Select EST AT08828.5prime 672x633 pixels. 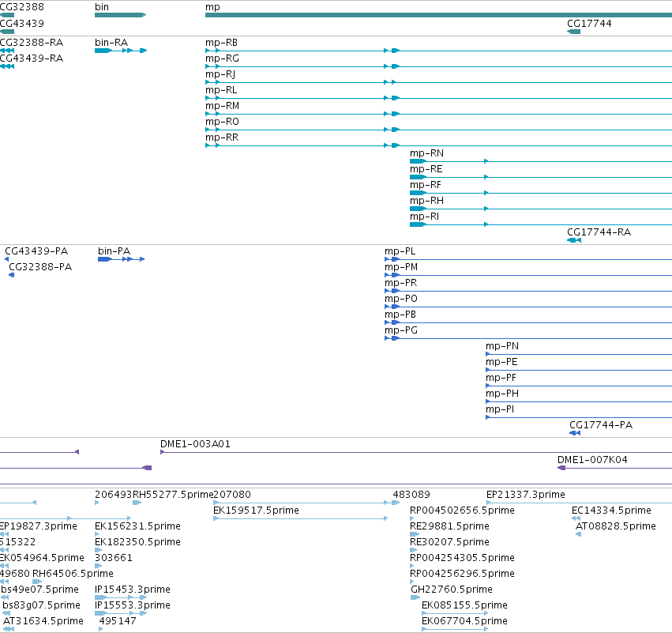[615, 526]
